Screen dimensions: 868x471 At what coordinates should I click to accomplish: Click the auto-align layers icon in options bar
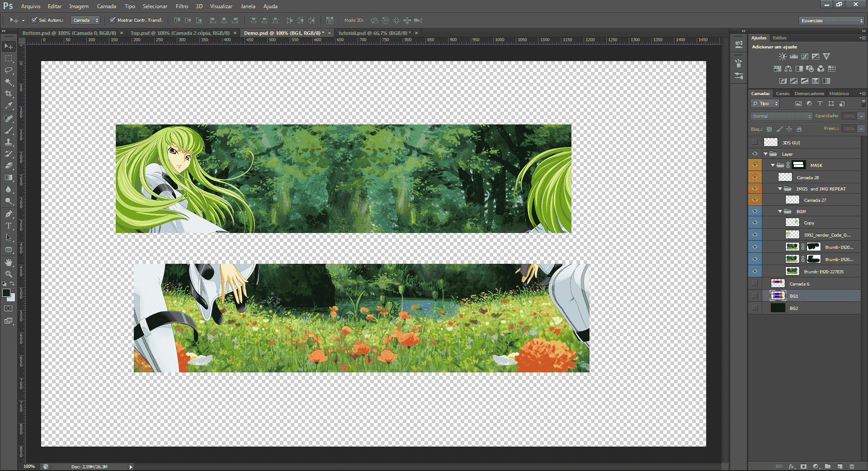pos(330,20)
